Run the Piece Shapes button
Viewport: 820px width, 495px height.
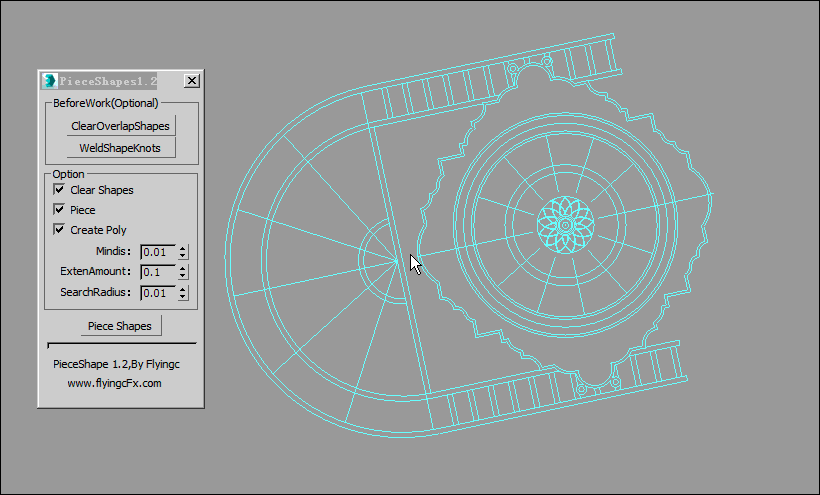[x=121, y=326]
